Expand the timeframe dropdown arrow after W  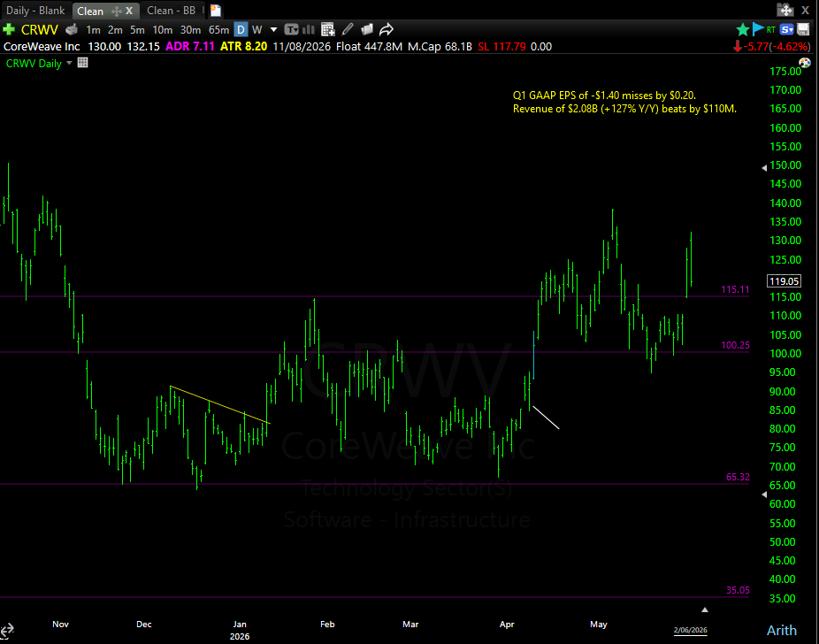[273, 30]
